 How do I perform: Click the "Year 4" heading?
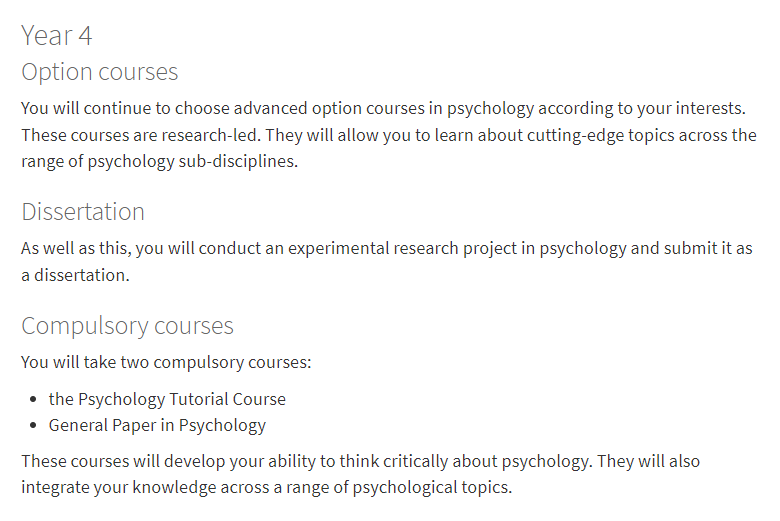click(x=57, y=36)
